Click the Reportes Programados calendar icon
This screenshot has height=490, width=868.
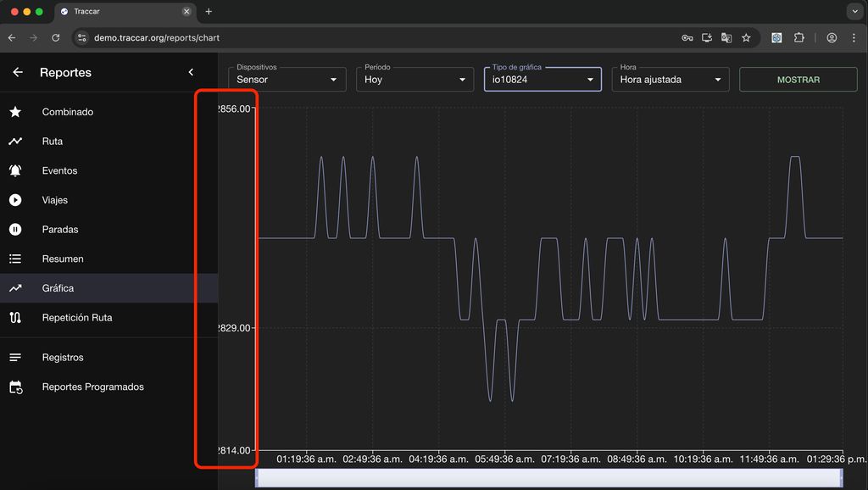[x=15, y=387]
